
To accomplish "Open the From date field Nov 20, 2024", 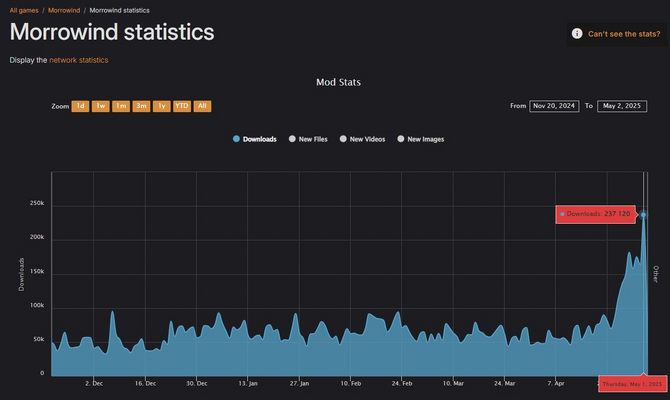I will (554, 106).
